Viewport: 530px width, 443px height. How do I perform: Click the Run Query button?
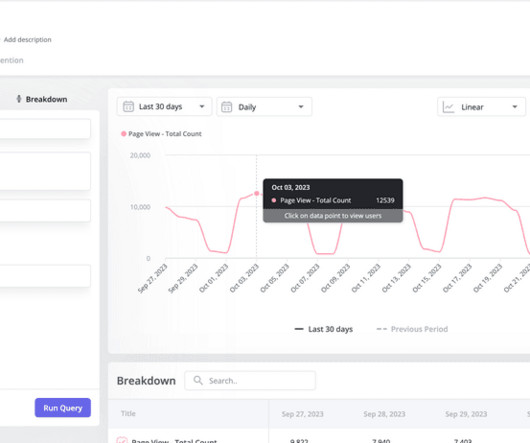click(63, 408)
